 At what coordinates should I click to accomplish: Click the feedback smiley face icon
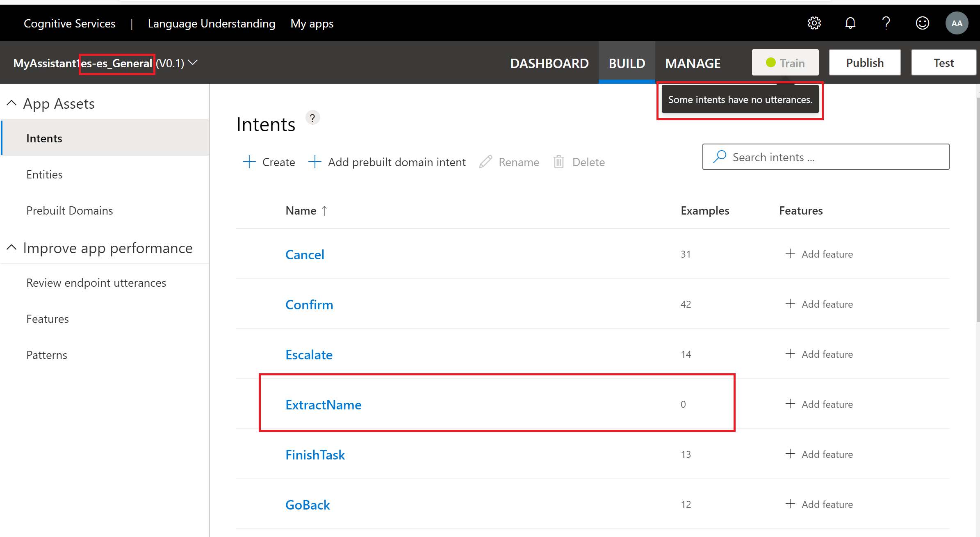point(922,23)
